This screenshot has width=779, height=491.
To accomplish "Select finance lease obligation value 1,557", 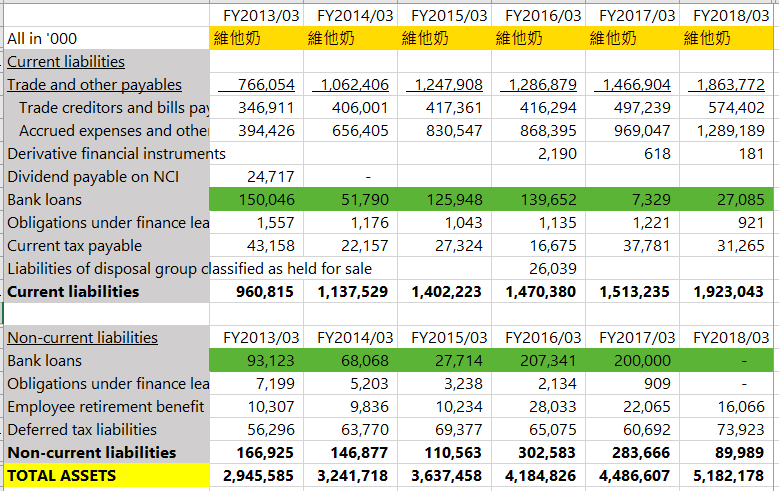I will [x=256, y=222].
